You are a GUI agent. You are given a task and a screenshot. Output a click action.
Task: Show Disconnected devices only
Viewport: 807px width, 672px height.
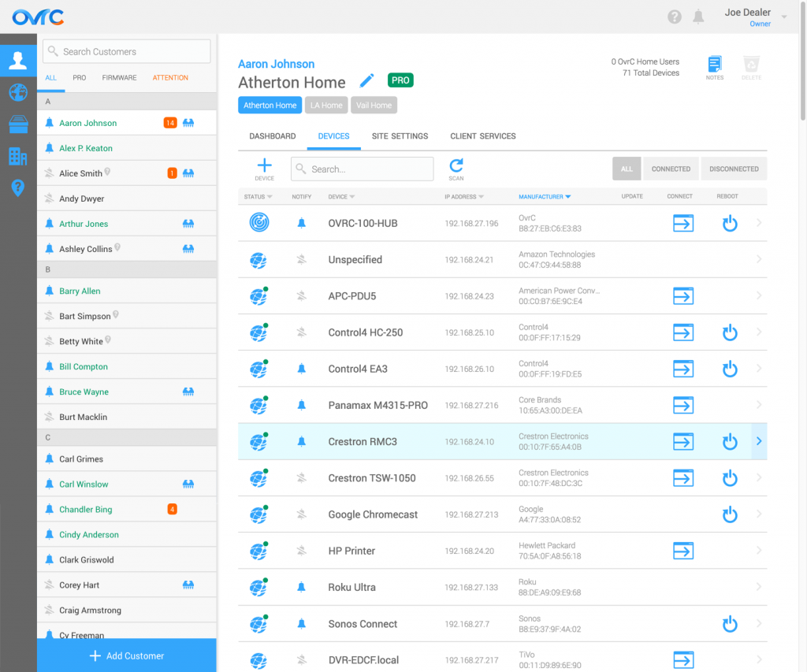coord(734,169)
